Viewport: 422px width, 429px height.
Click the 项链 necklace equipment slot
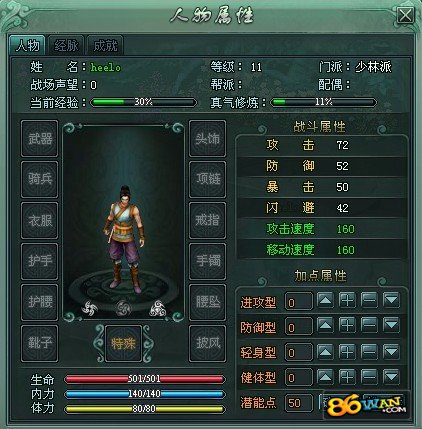tap(207, 179)
